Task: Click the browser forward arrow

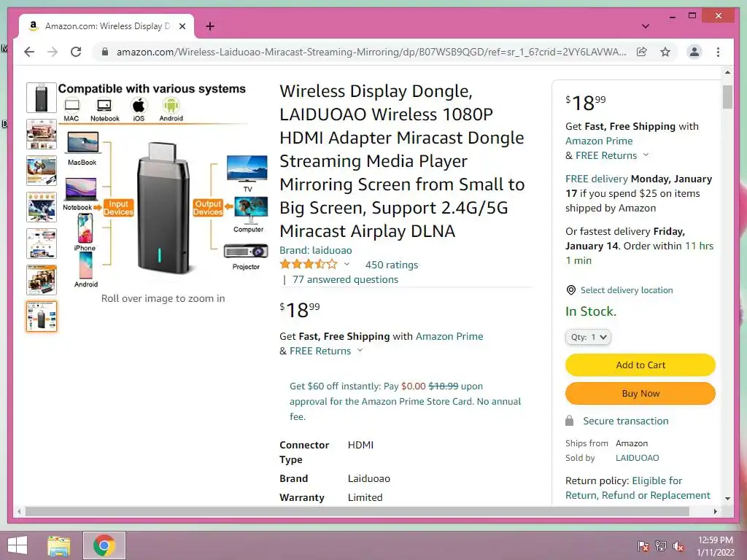Action: click(x=53, y=52)
